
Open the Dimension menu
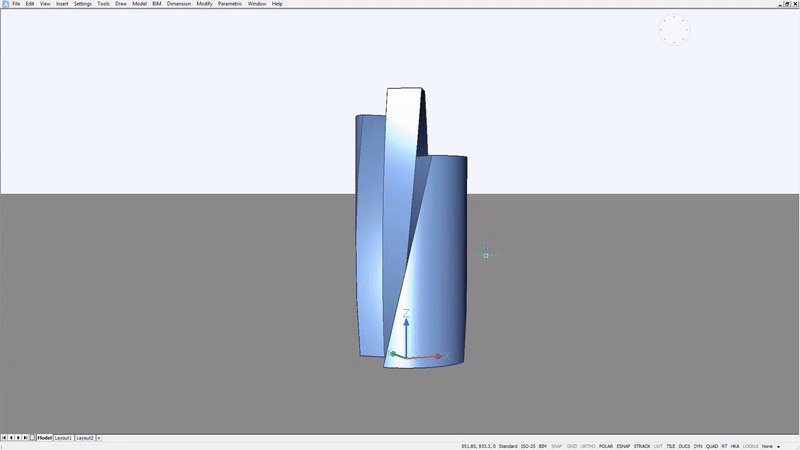[179, 4]
